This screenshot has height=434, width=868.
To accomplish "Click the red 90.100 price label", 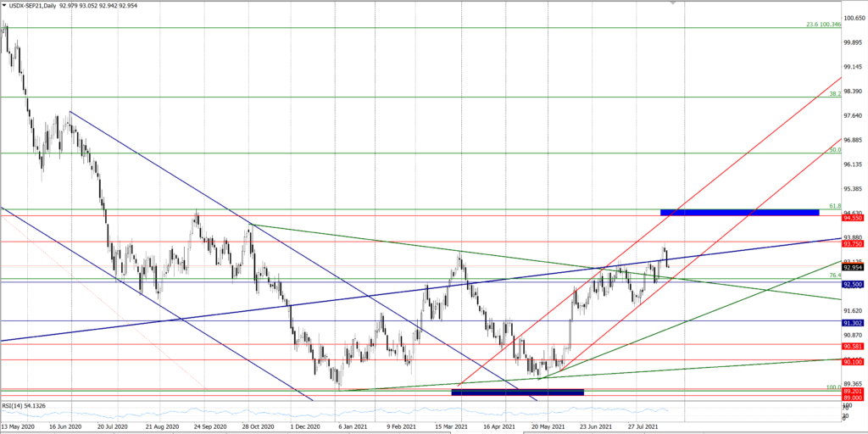I will (x=852, y=362).
